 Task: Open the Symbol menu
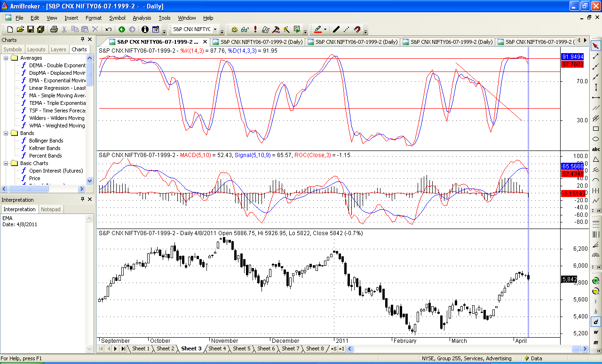click(x=117, y=18)
